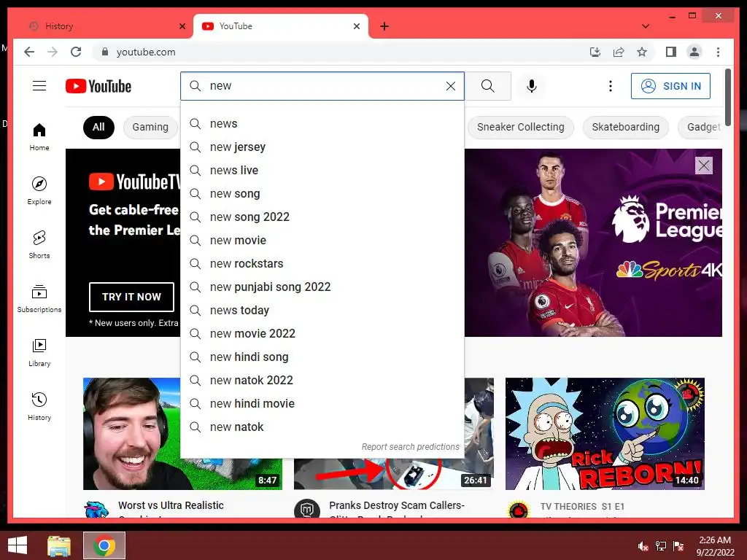Open YouTube settings three-dot menu

611,86
